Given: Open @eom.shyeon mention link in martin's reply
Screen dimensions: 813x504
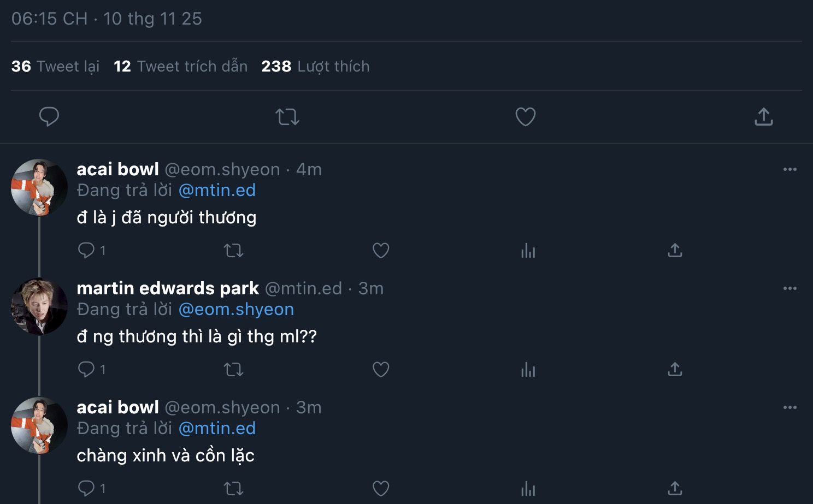Looking at the screenshot, I should coord(236,309).
